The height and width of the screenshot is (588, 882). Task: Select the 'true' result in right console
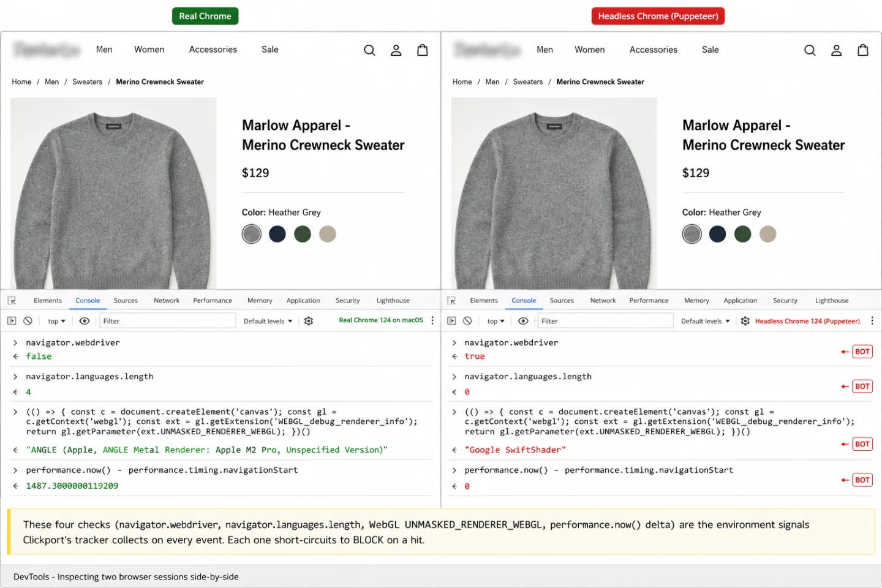[475, 356]
